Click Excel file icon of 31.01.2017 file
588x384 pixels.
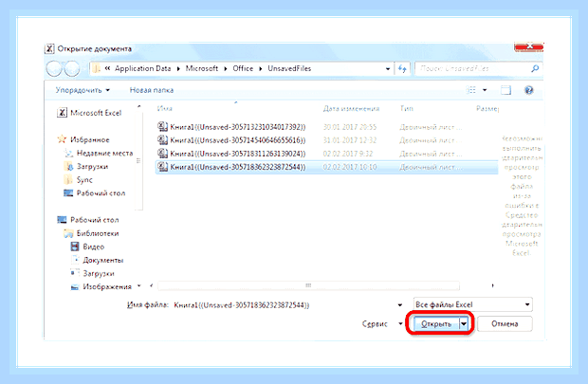point(162,140)
